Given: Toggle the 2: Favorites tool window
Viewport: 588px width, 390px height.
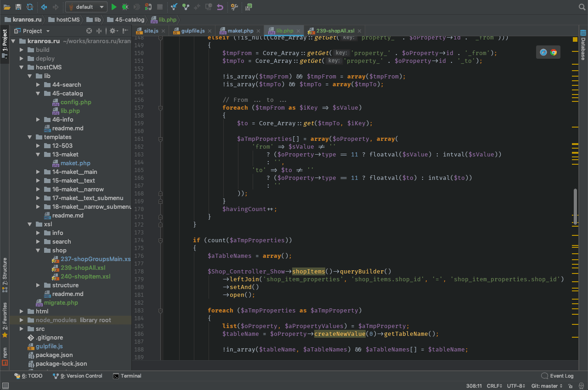Looking at the screenshot, I should pos(5,320).
